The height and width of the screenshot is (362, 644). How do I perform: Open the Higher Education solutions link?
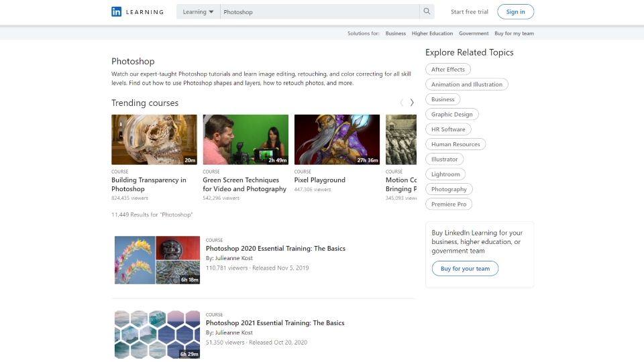coord(432,34)
